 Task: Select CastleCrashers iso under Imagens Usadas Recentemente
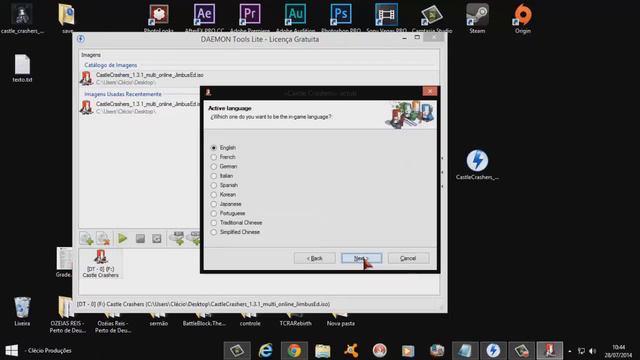click(x=141, y=107)
